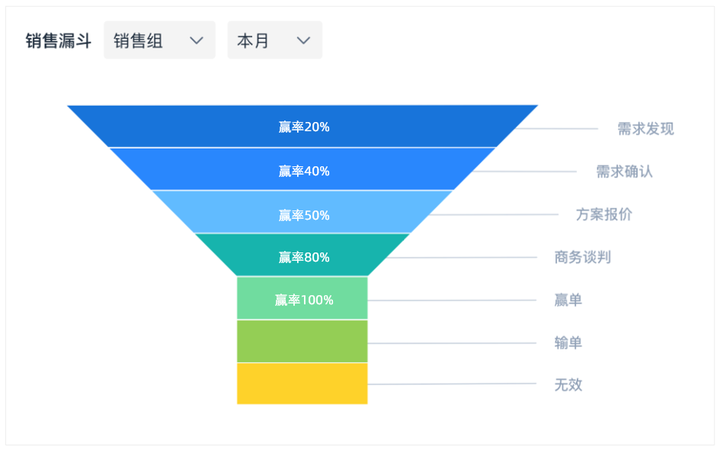The image size is (720, 450).
Task: Click the yellow 无效 funnel block
Action: (302, 383)
